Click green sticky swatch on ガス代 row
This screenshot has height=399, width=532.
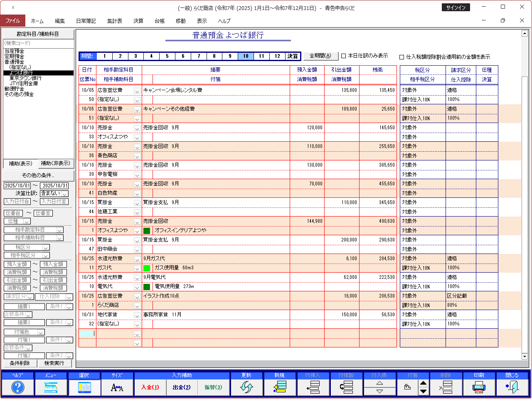pyautogui.click(x=147, y=268)
